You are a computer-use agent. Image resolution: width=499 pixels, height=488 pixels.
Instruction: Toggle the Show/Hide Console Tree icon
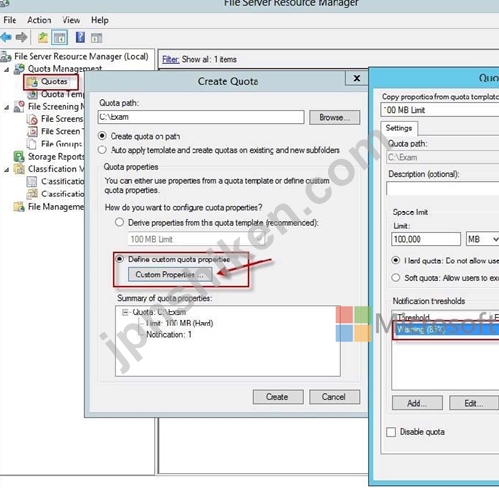point(60,37)
